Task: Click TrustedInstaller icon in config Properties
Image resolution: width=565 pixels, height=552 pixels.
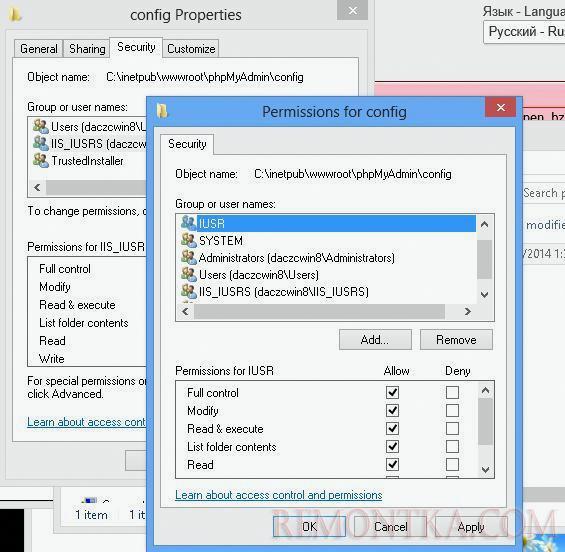Action: [x=40, y=161]
